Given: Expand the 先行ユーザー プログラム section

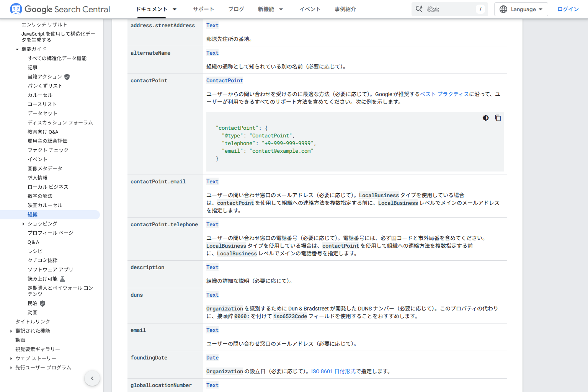Looking at the screenshot, I should [11, 368].
